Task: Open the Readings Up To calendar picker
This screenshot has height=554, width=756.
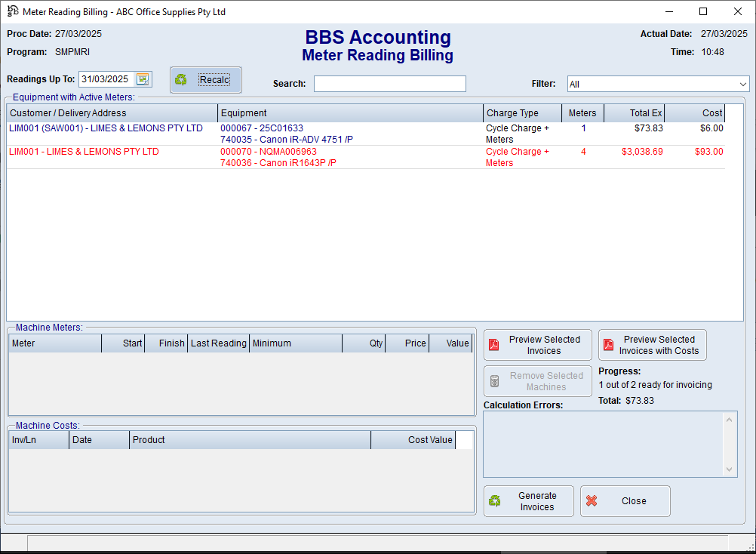Action: (x=143, y=79)
